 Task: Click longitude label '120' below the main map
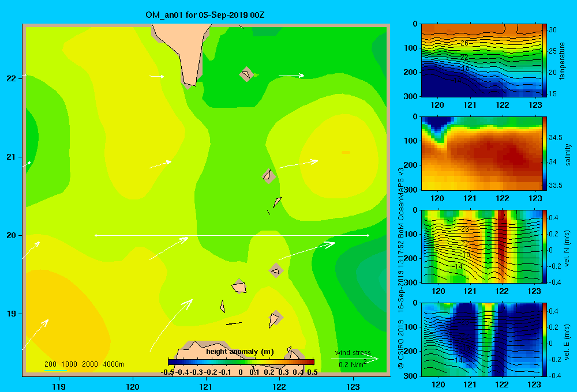point(133,386)
